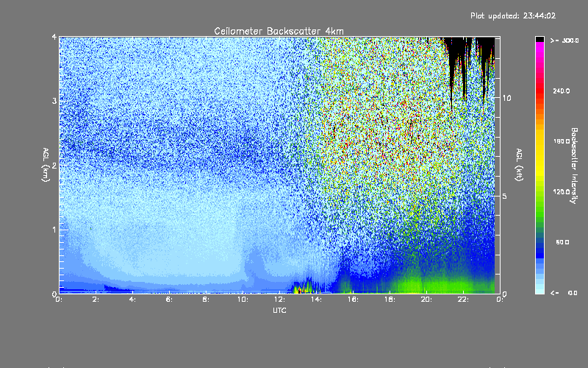Click the '120.0' colorbar value
The width and height of the screenshot is (588, 368).
click(562, 191)
